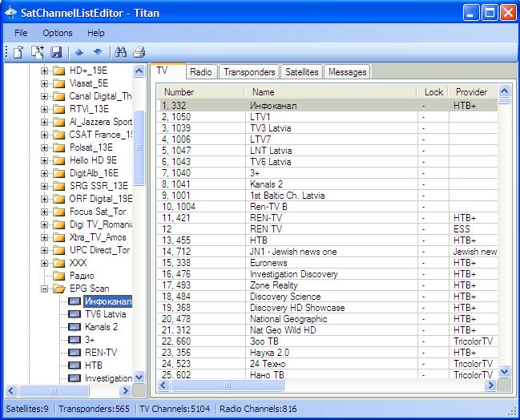The height and width of the screenshot is (420, 520).
Task: Open the Help menu
Action: pyautogui.click(x=96, y=33)
